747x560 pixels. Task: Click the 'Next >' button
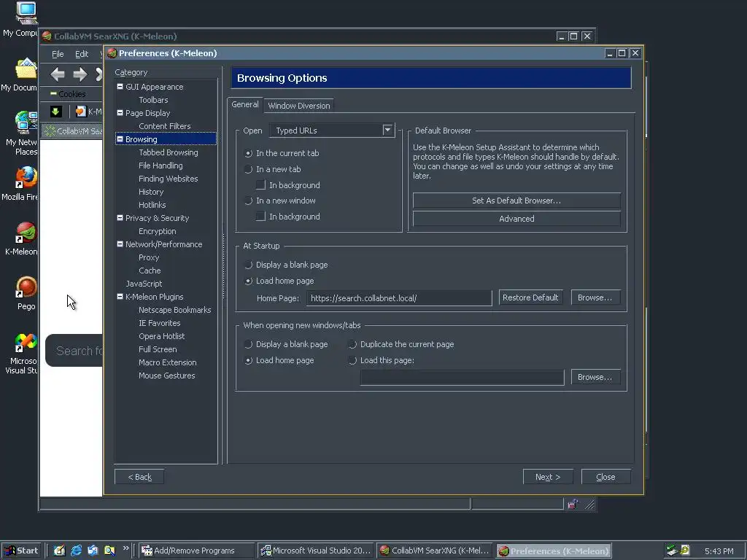coord(548,477)
